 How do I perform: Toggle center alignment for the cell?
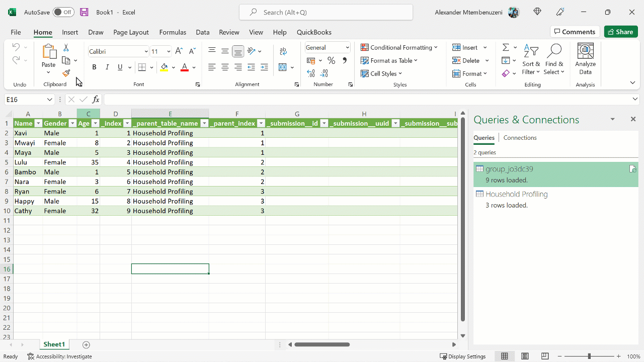coord(225,67)
